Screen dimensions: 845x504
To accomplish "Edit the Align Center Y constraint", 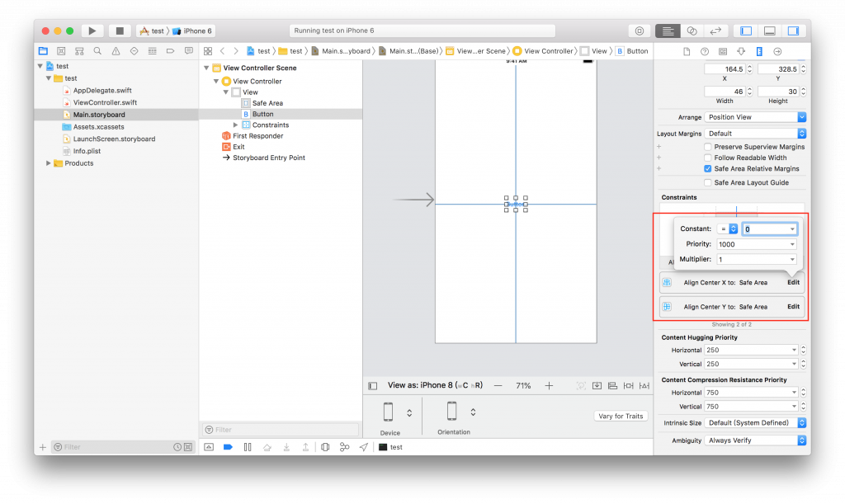I will (793, 306).
